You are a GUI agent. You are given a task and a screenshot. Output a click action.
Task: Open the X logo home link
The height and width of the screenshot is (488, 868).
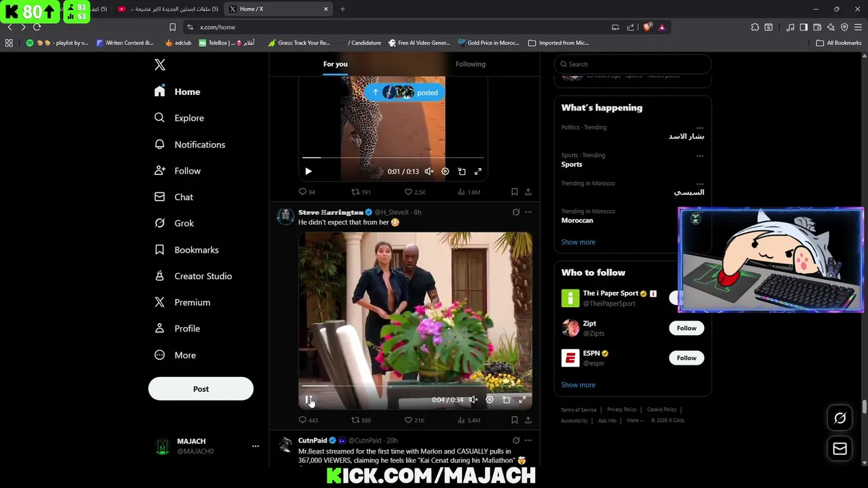pyautogui.click(x=160, y=64)
